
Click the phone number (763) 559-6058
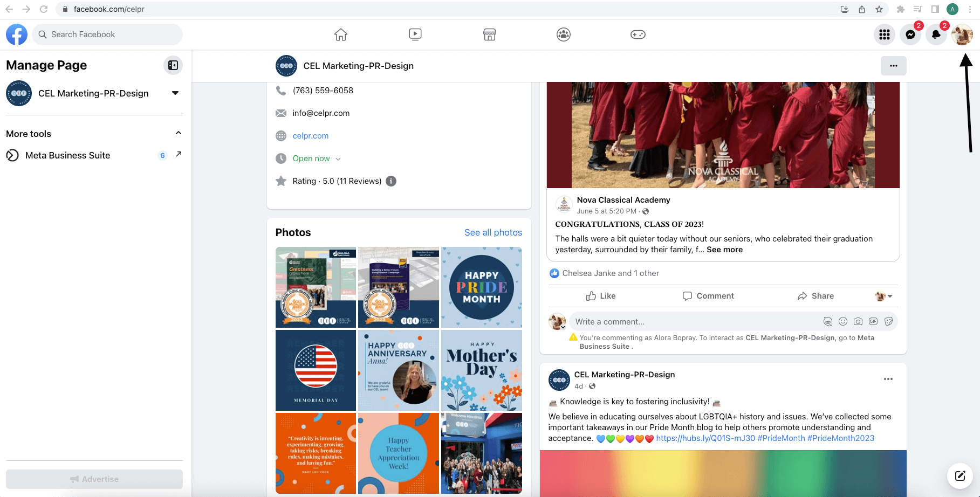pos(323,91)
